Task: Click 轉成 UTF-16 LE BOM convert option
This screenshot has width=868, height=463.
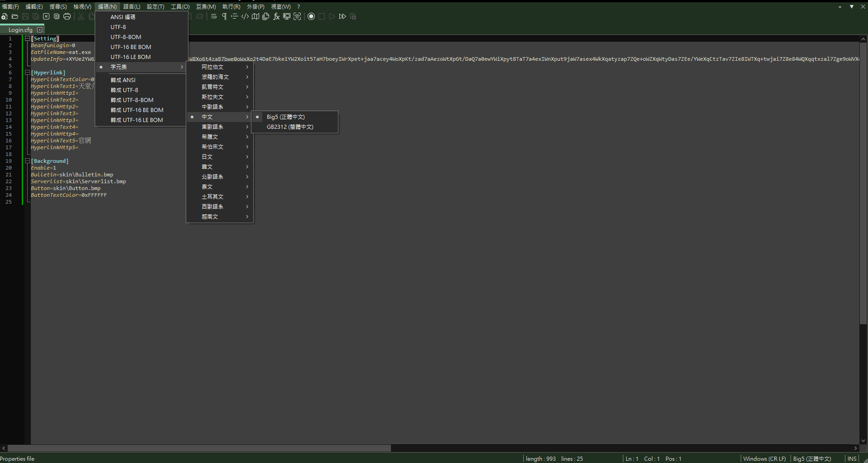Action: pos(141,120)
